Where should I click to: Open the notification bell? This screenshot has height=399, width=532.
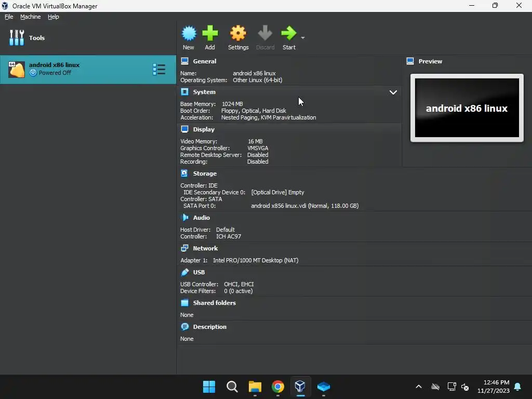tap(518, 387)
